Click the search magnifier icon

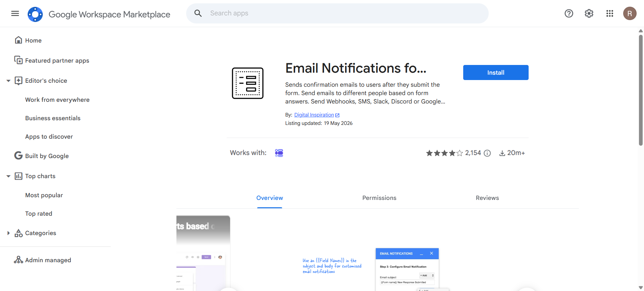198,13
